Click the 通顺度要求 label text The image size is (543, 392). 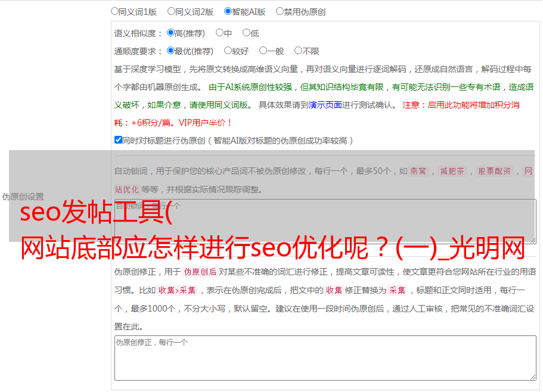(138, 51)
